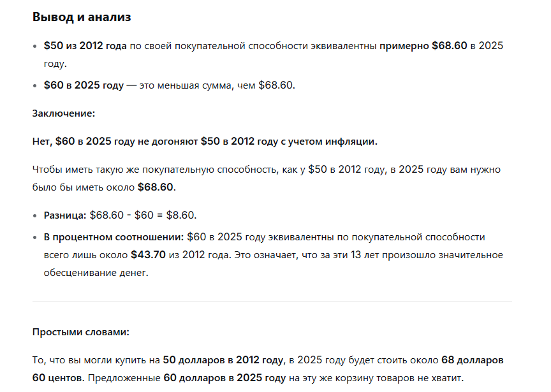Click the bullet point before "Разница:"
This screenshot has height=392, width=551.
(35, 216)
